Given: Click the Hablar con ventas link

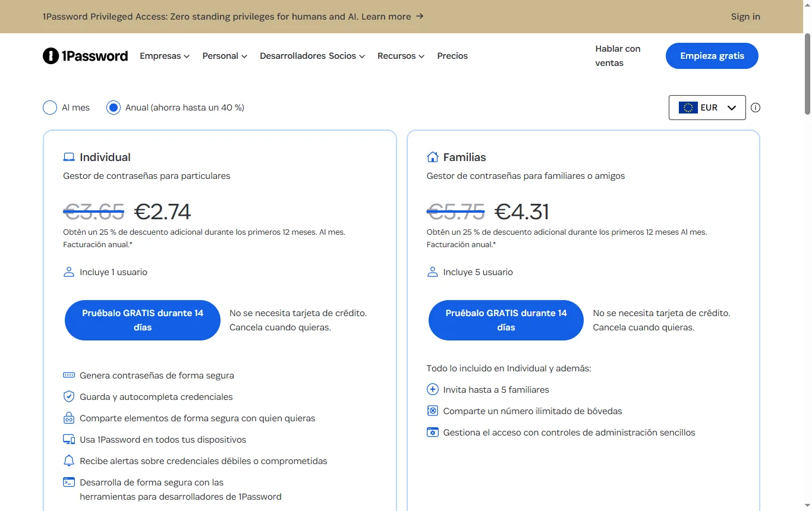Looking at the screenshot, I should (x=618, y=56).
